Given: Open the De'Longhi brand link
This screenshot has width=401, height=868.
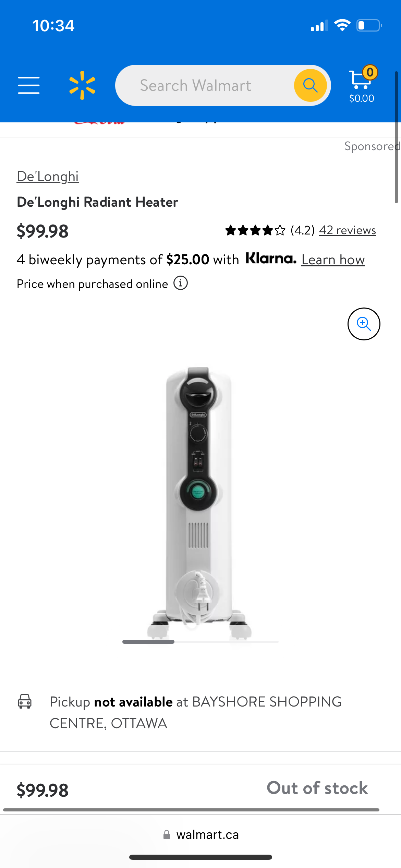Looking at the screenshot, I should tap(48, 177).
